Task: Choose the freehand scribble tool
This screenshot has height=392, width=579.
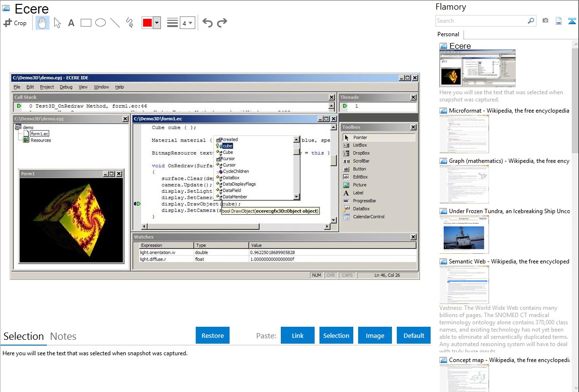Action: (x=130, y=23)
